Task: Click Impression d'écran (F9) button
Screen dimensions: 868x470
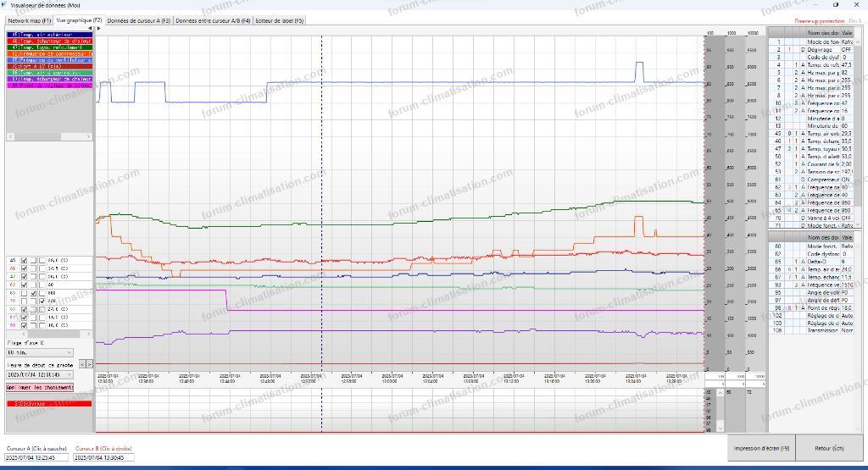Action: click(761, 448)
